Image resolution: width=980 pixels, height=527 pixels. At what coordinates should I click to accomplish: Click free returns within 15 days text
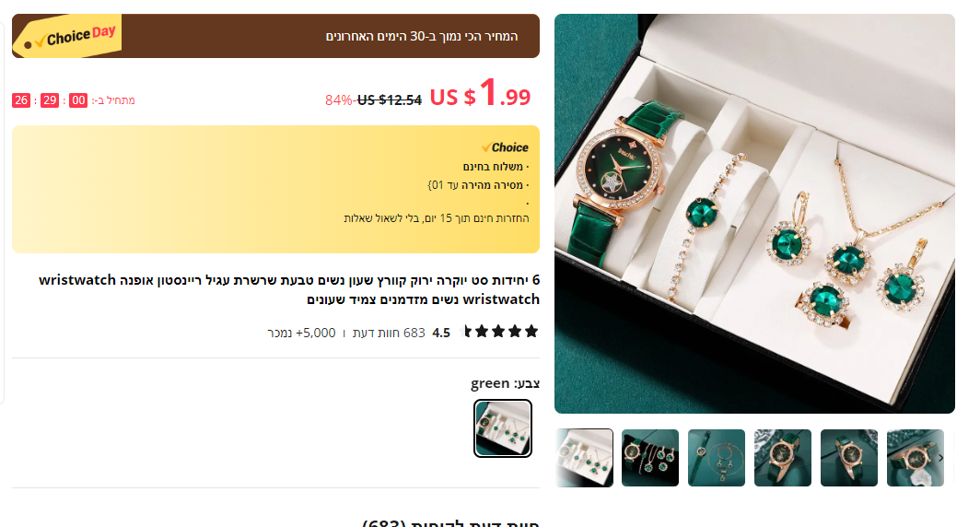pos(437,218)
